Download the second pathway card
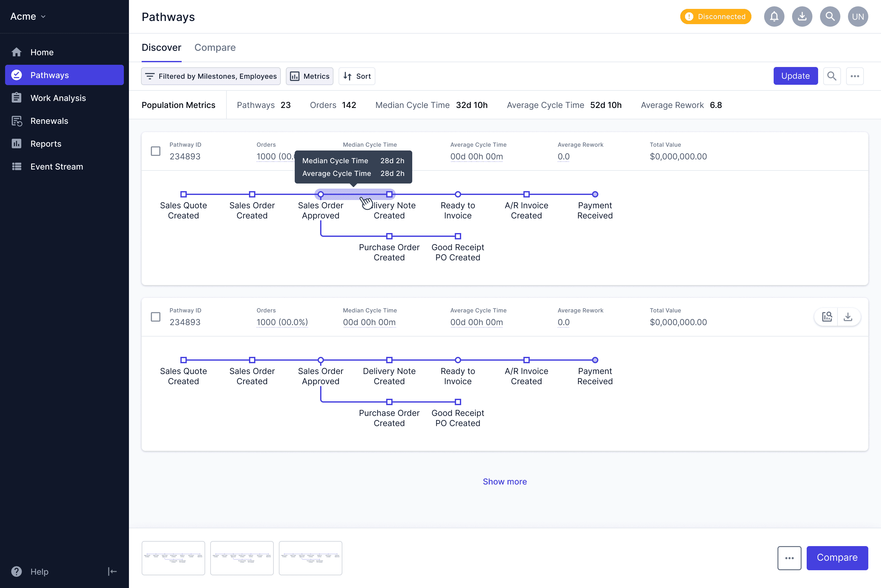The width and height of the screenshot is (881, 588). (x=848, y=317)
